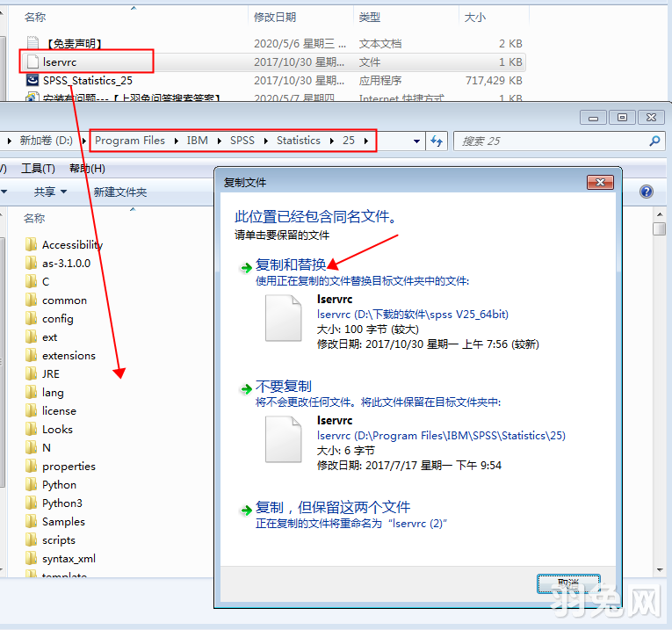Click the folder icon named N
Viewport: 672px width, 630px height.
[31, 447]
